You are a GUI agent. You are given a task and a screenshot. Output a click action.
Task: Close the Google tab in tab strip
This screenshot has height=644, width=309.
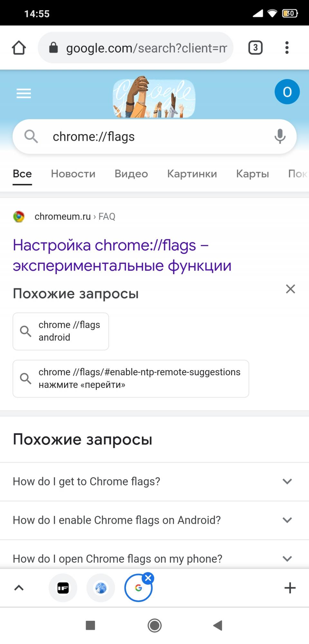pyautogui.click(x=148, y=578)
